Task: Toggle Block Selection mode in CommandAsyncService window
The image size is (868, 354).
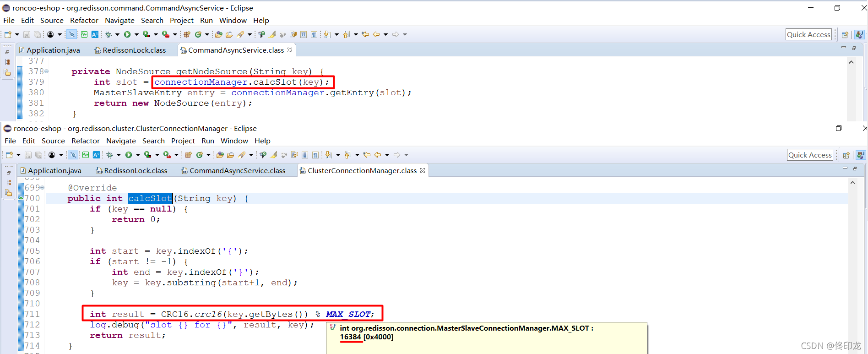Action: 304,34
